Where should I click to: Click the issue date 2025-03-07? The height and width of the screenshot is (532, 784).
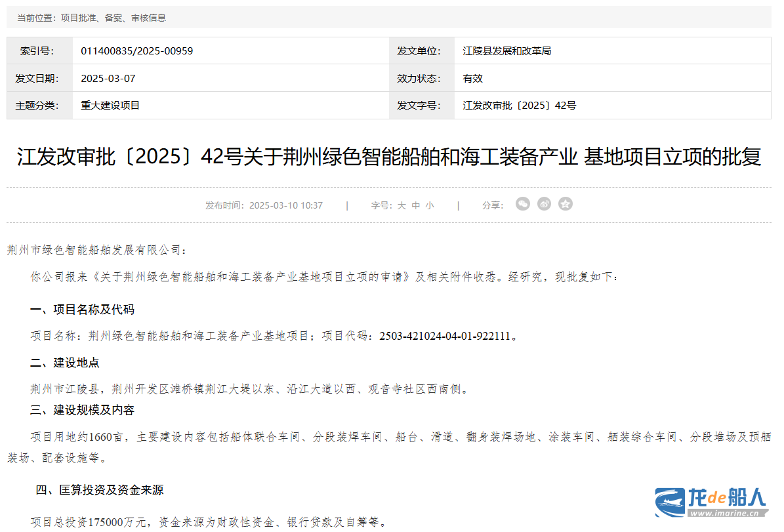click(108, 79)
